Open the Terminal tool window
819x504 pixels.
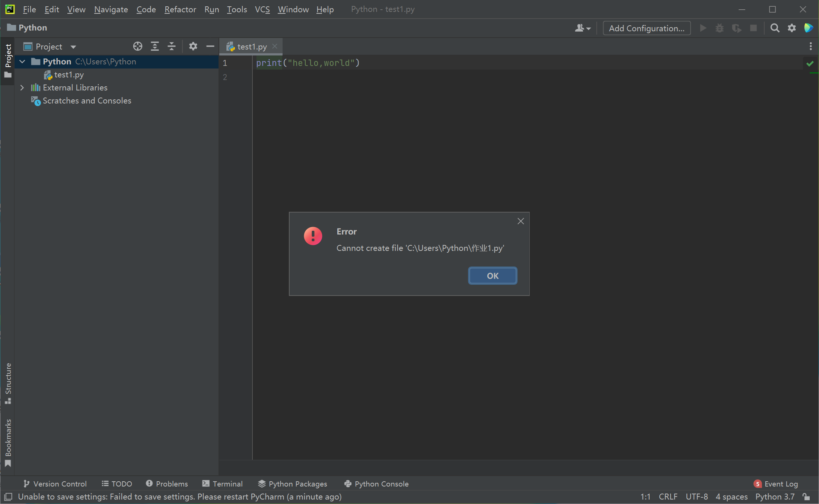click(x=222, y=484)
